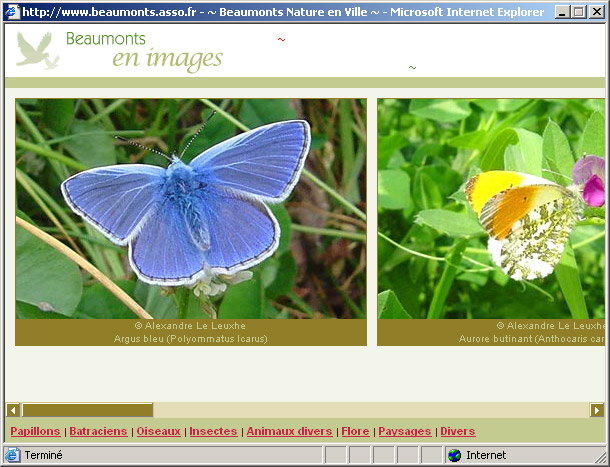This screenshot has height=467, width=610.
Task: Open the Insectes gallery link
Action: click(213, 431)
